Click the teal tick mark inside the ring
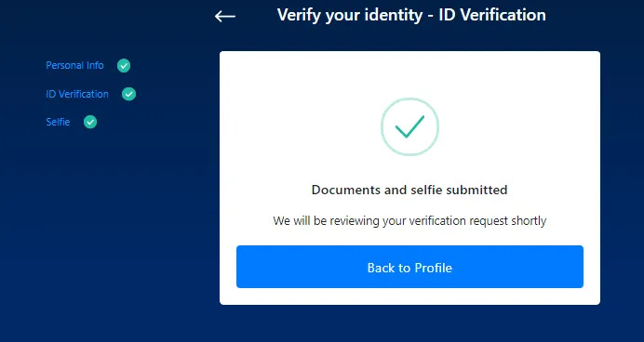The width and height of the screenshot is (644, 342). (x=409, y=126)
